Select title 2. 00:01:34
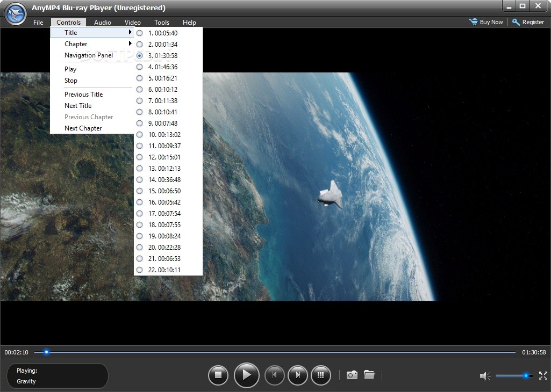 pos(168,44)
